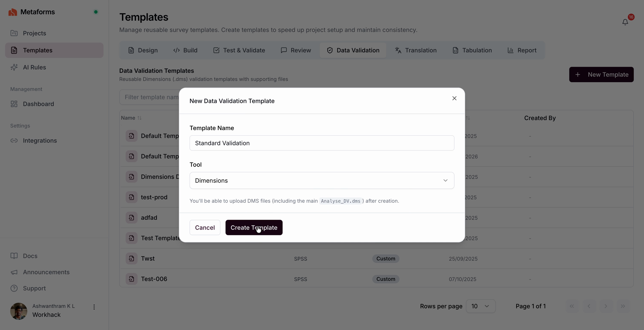Open the Dashboard from the sidebar
Viewport: 644px width, 330px height.
tap(38, 104)
